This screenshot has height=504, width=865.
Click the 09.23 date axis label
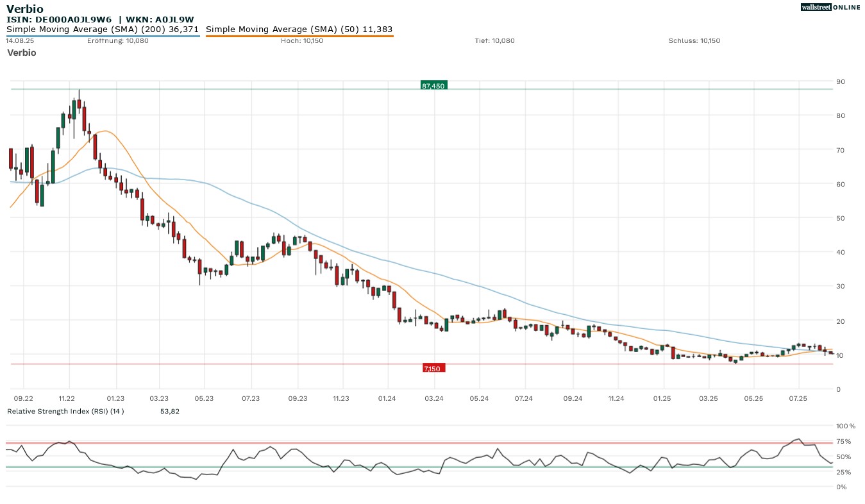click(298, 398)
